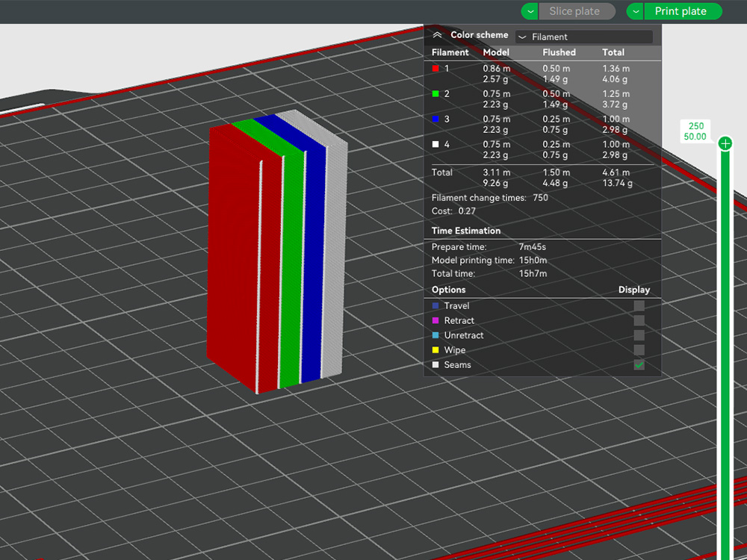The width and height of the screenshot is (747, 560).
Task: Open the Filament color scheme dropdown
Action: pos(583,36)
